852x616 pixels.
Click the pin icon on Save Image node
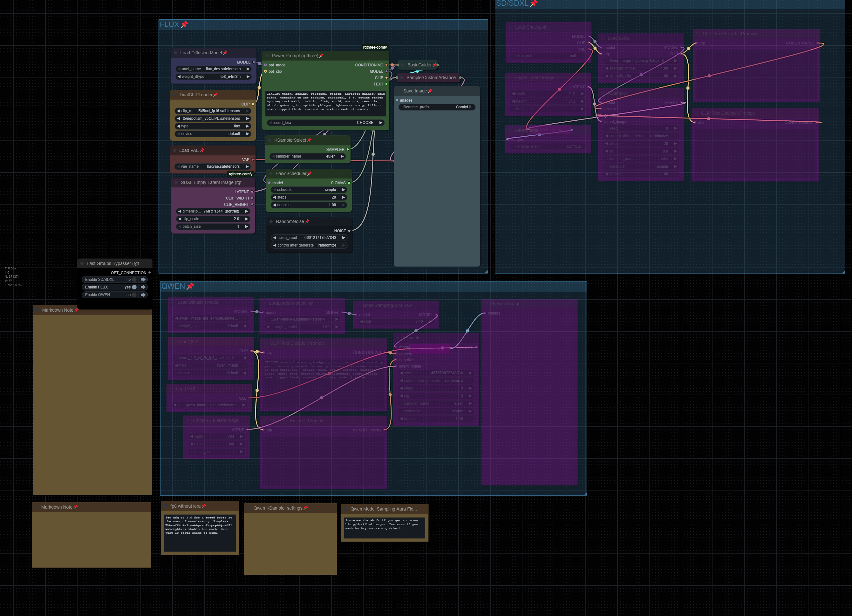pyautogui.click(x=430, y=91)
